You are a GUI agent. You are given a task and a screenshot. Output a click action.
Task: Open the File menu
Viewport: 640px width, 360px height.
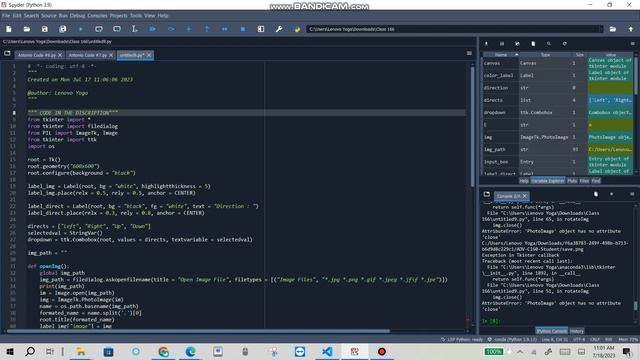coord(6,16)
